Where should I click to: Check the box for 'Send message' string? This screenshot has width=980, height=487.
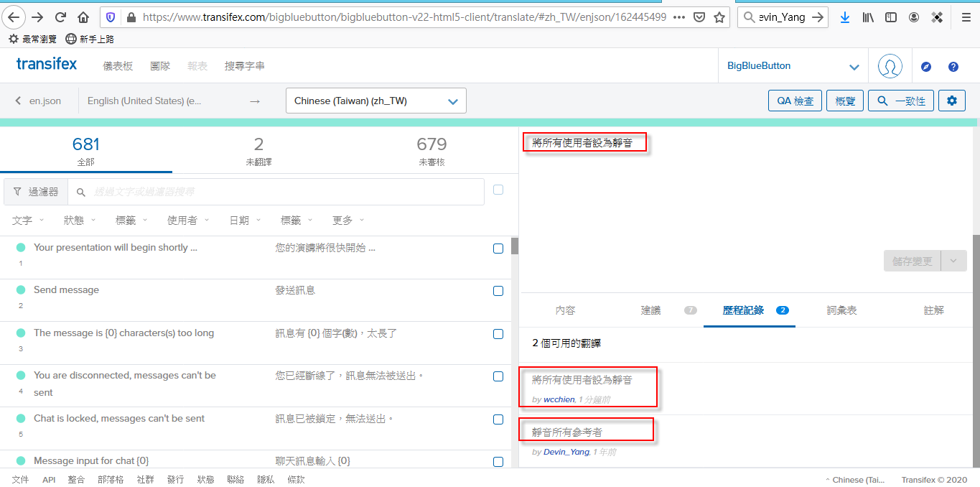[498, 292]
